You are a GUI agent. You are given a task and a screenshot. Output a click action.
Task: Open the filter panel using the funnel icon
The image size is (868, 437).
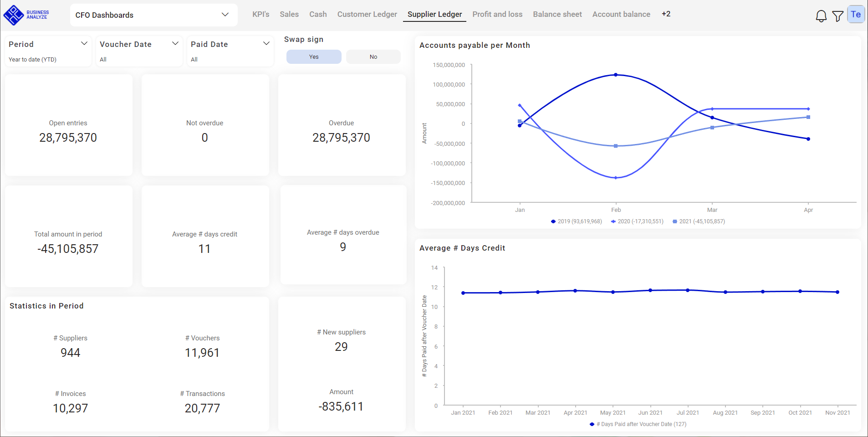[x=837, y=15]
